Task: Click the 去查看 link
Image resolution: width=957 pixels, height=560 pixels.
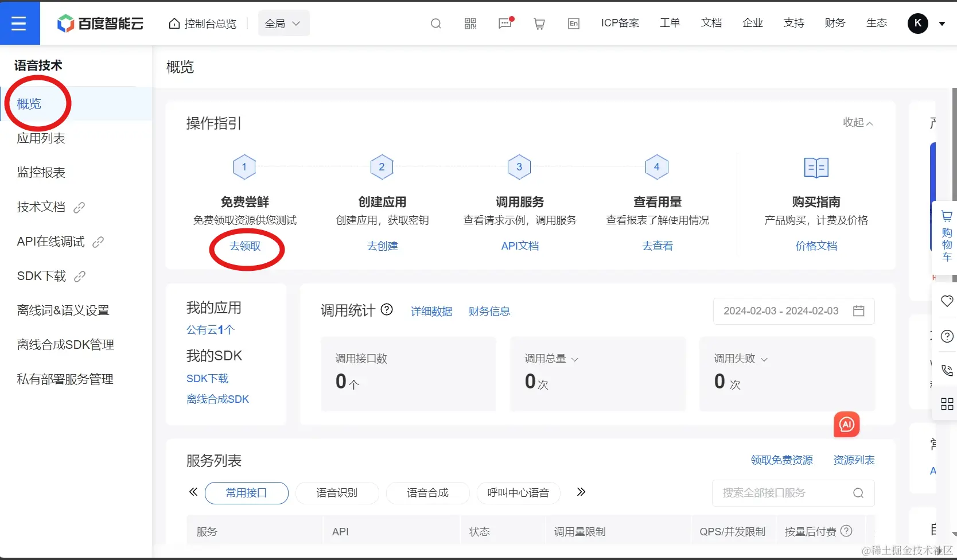Action: (658, 246)
